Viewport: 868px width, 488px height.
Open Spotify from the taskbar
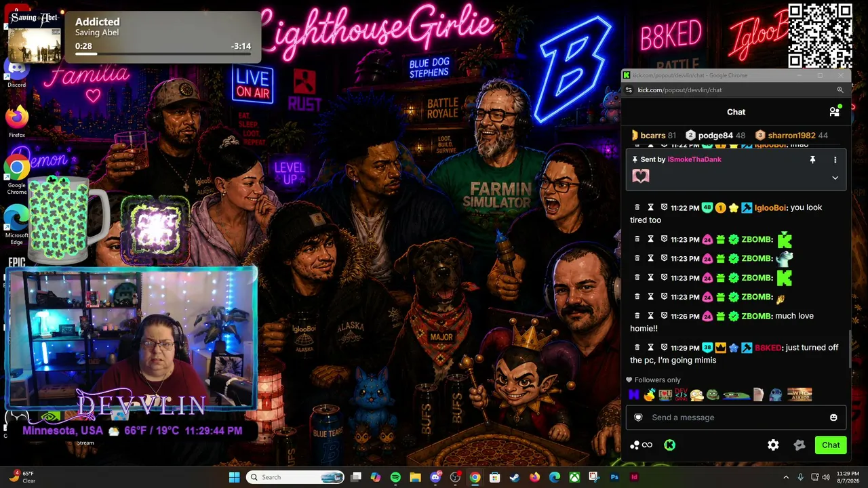[x=395, y=477]
